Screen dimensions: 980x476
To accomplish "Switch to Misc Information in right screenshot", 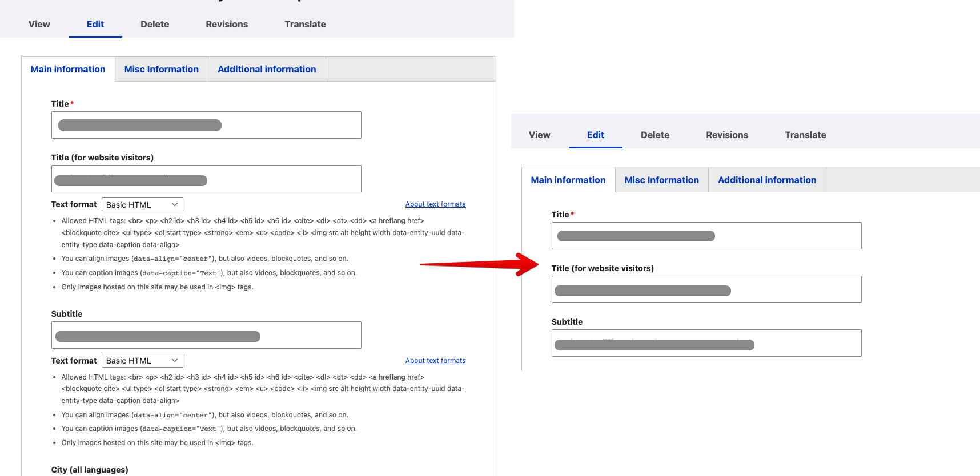I will point(661,180).
